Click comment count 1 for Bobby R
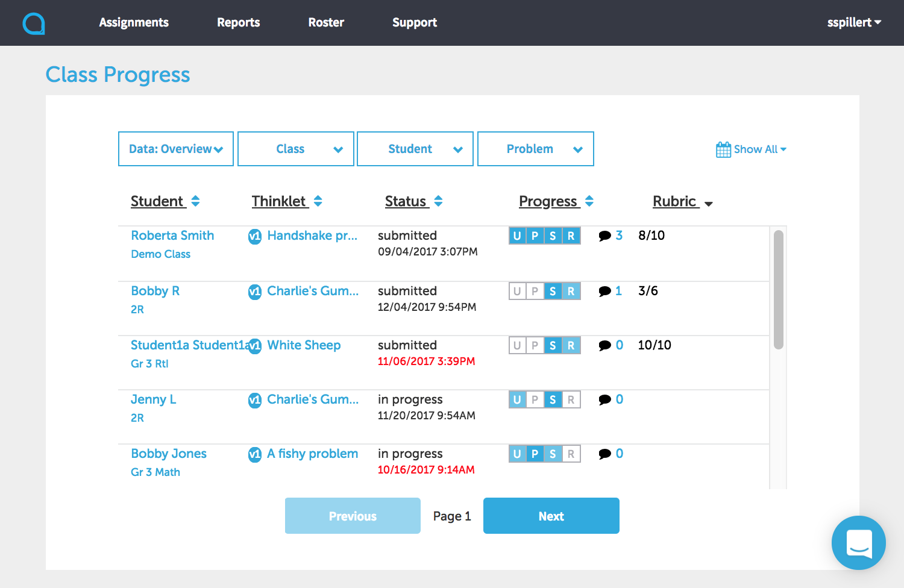904x588 pixels. click(x=618, y=291)
